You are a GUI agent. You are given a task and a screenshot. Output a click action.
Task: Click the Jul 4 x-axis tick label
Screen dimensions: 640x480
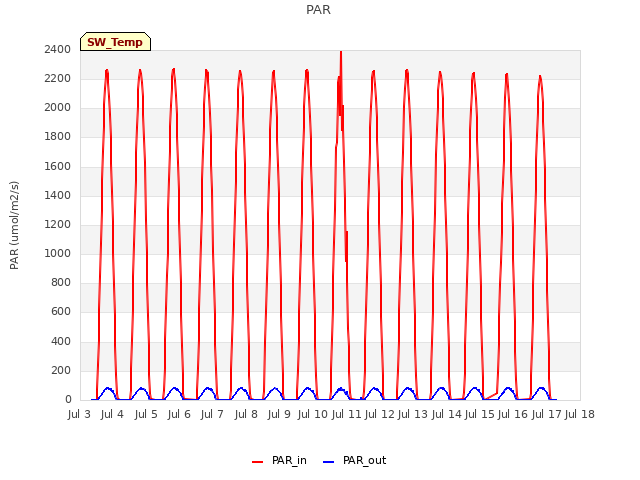tap(112, 414)
